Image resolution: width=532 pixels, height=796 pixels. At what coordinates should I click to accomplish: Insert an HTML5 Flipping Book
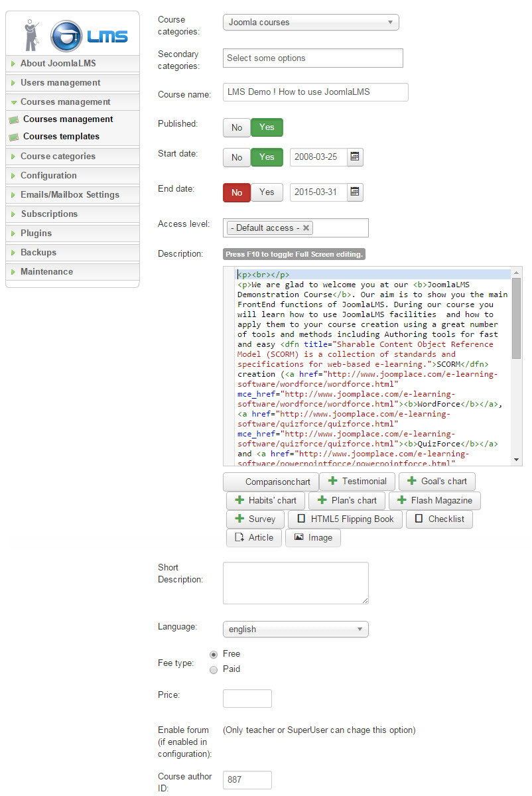click(x=345, y=519)
